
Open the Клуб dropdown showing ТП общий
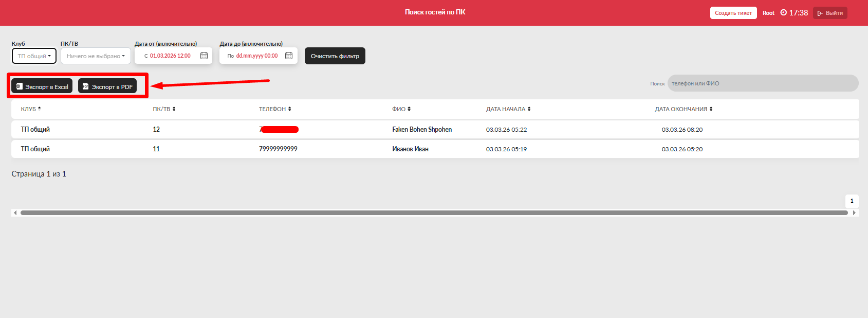(34, 56)
